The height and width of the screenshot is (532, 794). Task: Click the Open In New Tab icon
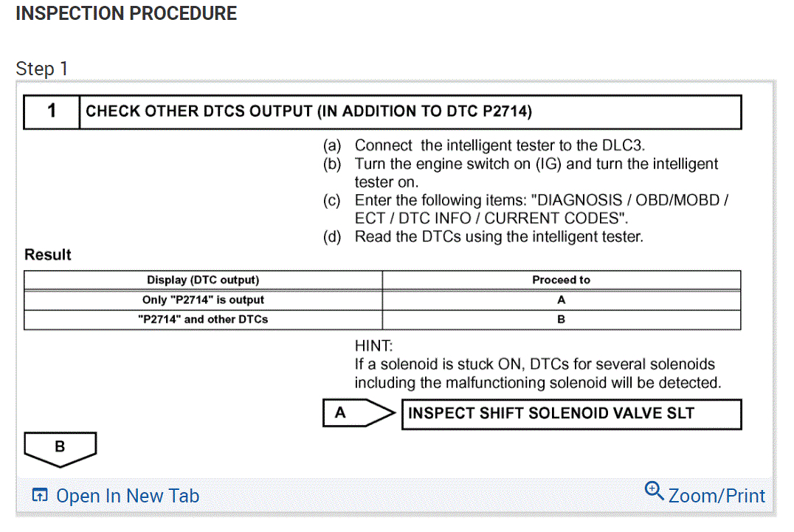(41, 496)
